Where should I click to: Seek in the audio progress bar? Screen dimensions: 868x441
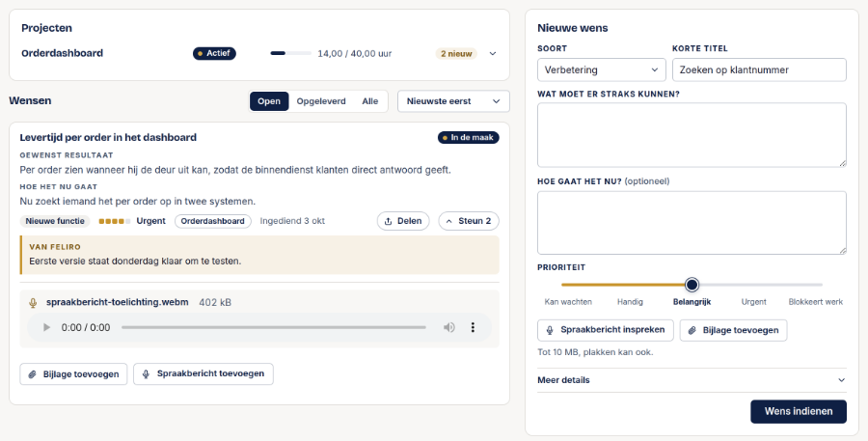click(274, 327)
